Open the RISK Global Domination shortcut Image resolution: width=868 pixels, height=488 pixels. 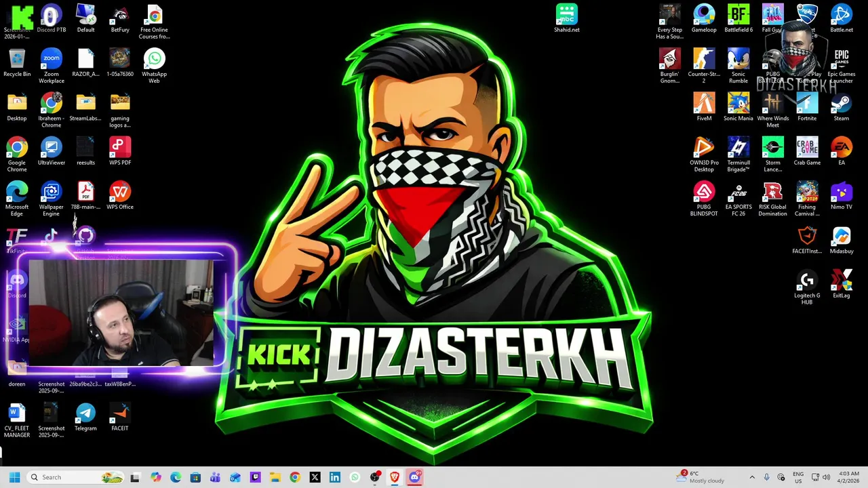[x=772, y=199]
